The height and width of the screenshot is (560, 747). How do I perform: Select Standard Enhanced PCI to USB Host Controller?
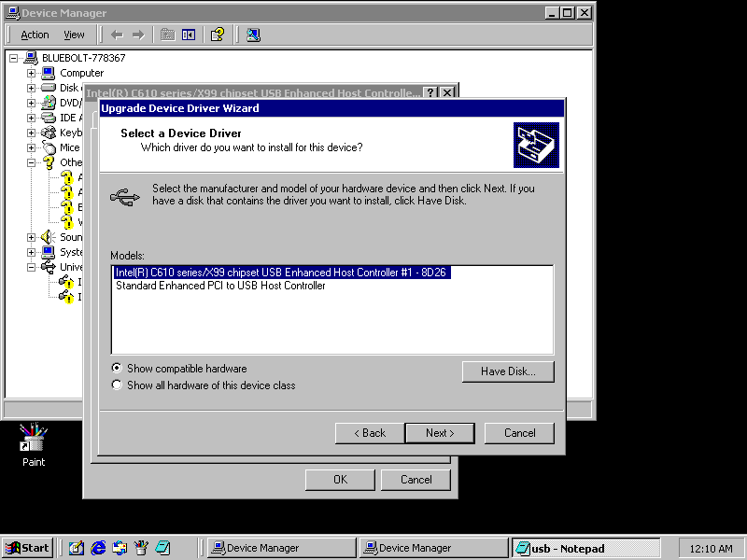click(x=220, y=286)
